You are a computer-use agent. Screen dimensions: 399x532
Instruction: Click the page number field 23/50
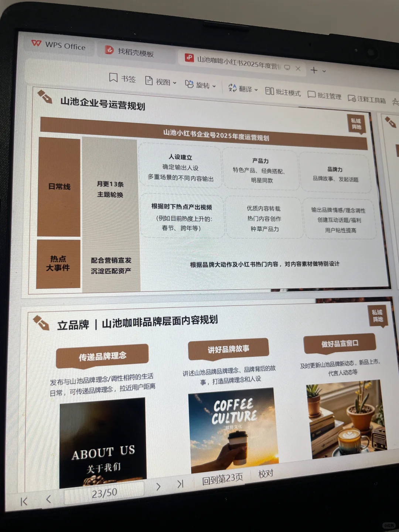click(104, 493)
